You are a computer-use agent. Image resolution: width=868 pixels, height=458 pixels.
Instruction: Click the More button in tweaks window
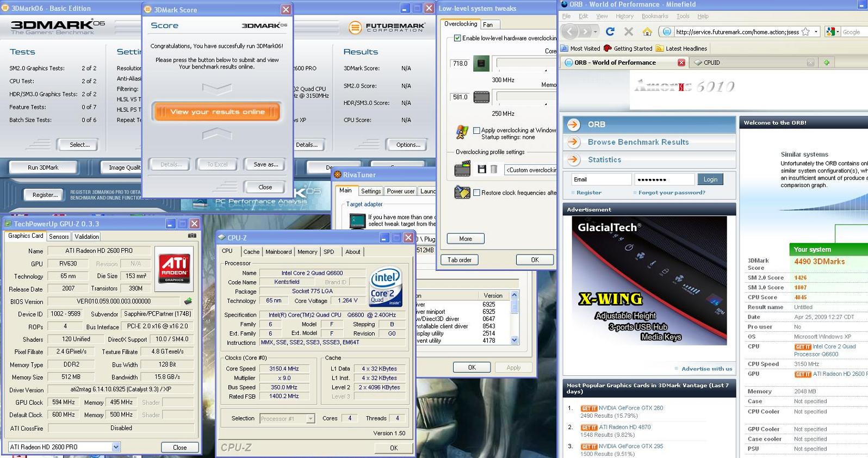coord(466,239)
